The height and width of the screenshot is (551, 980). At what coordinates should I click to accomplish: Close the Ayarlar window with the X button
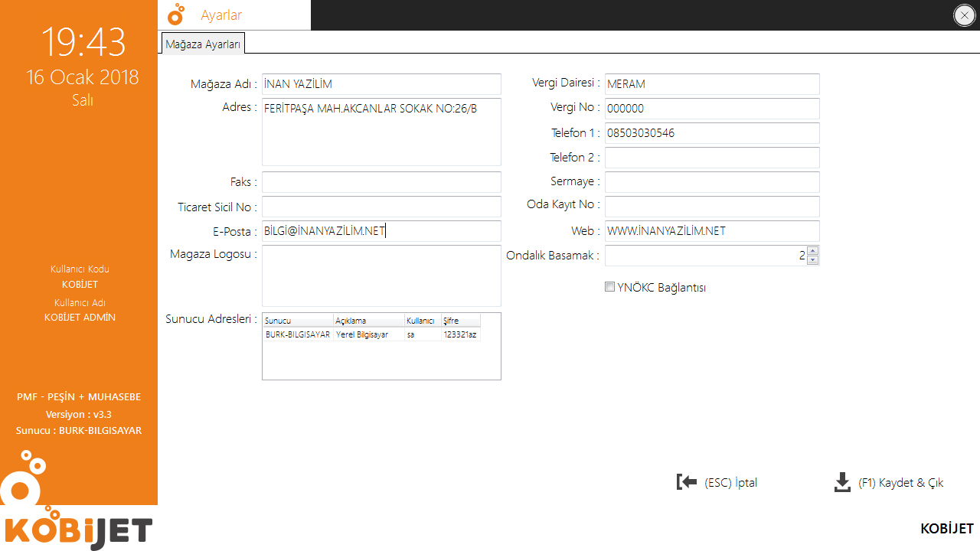[964, 15]
